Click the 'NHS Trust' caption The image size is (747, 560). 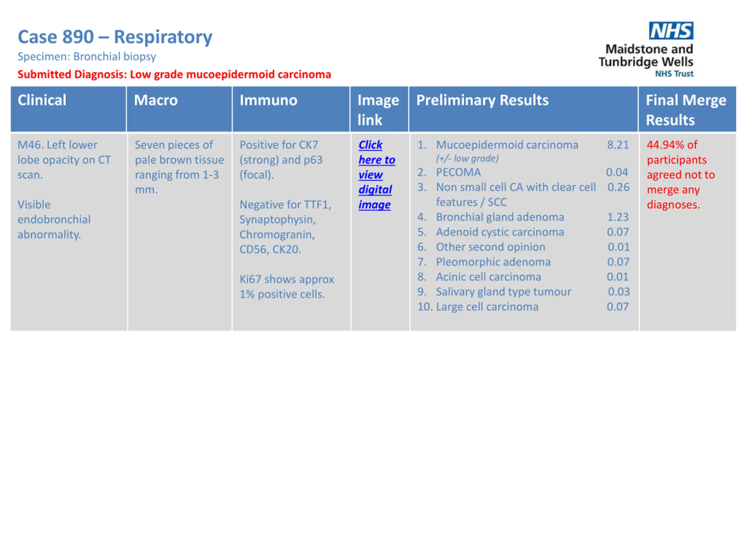point(674,74)
